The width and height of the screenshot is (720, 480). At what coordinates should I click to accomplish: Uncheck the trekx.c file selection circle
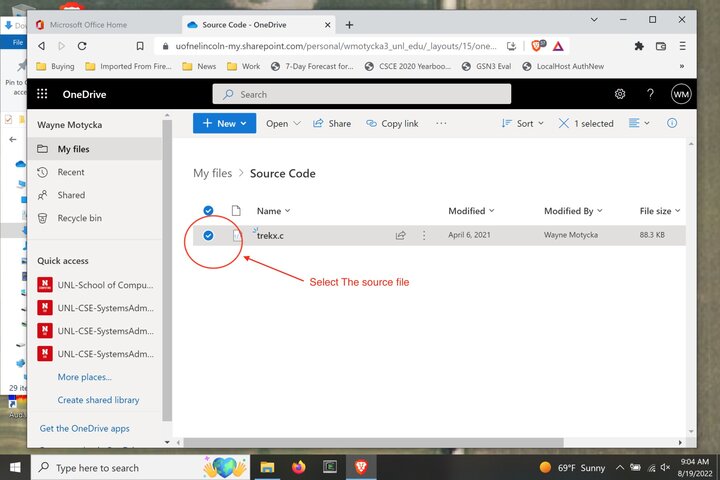(x=208, y=235)
